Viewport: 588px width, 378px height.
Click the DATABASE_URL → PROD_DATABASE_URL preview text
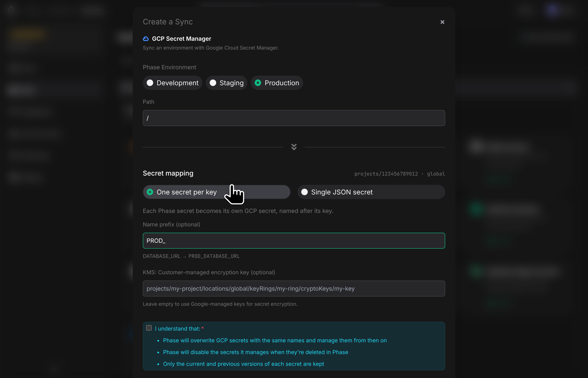pyautogui.click(x=191, y=256)
